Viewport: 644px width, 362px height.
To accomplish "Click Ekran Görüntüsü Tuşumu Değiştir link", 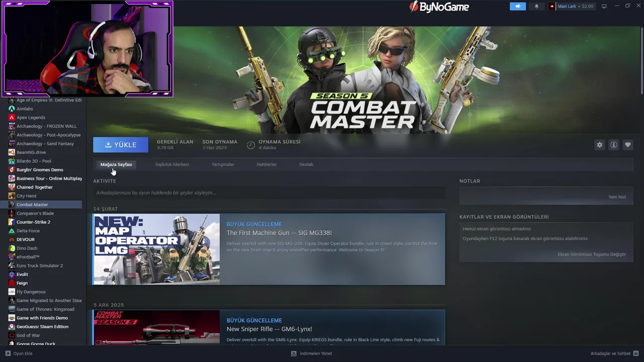I will pos(592,254).
